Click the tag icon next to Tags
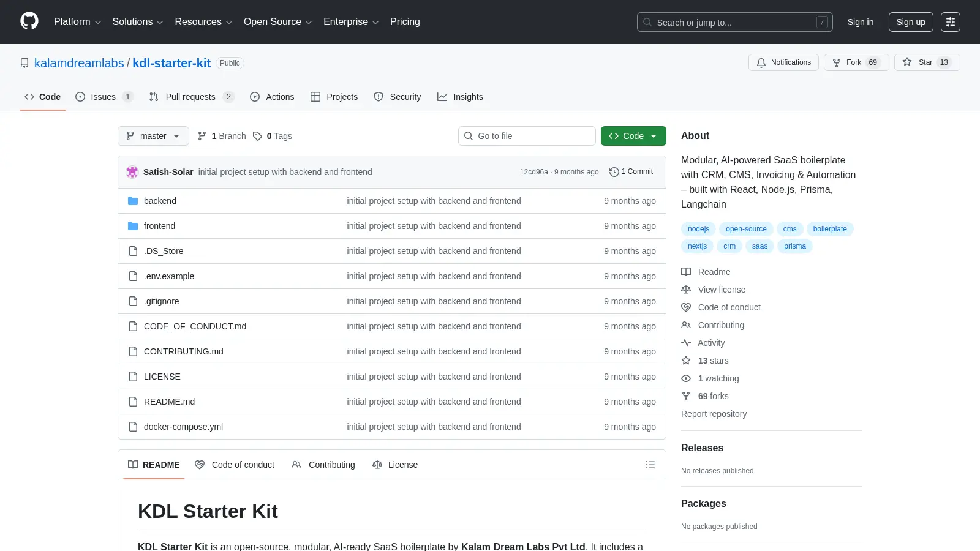Image resolution: width=980 pixels, height=551 pixels. coord(258,136)
